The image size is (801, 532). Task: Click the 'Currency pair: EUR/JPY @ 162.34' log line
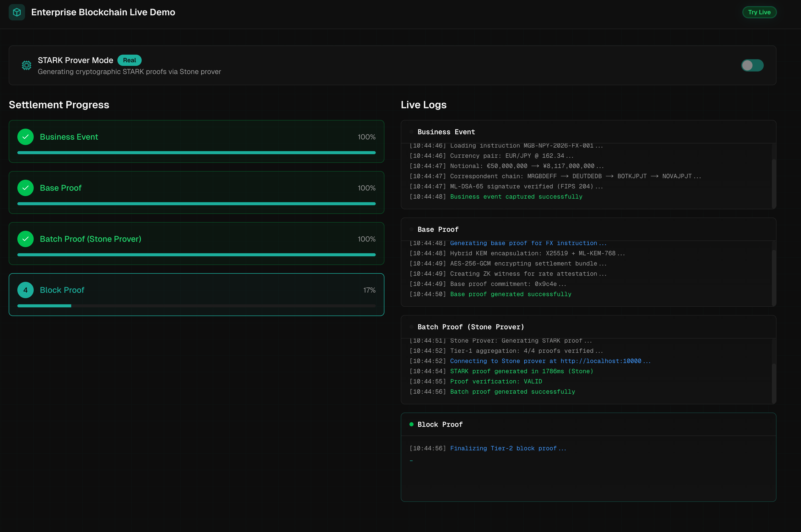click(x=491, y=156)
